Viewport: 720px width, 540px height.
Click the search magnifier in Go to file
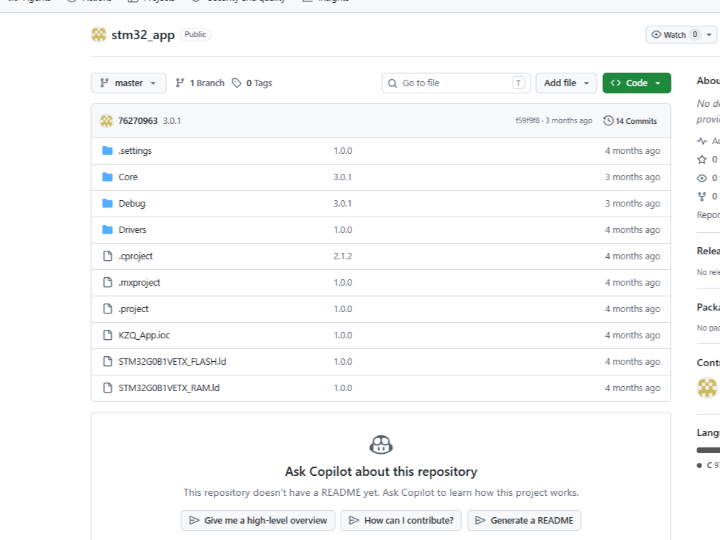[392, 83]
